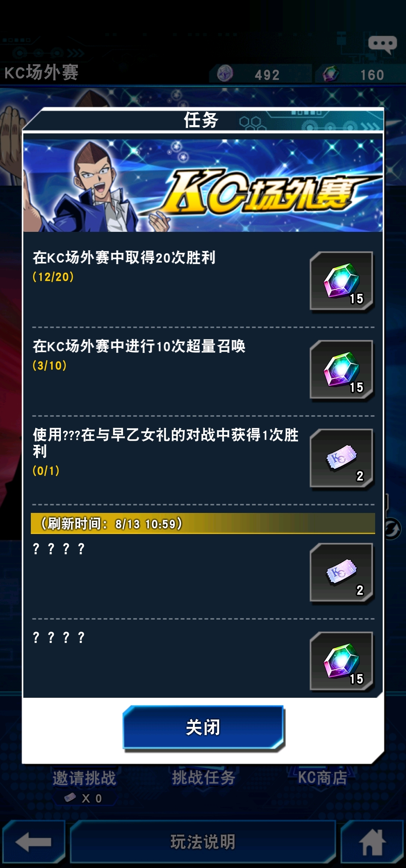Select the 邀请挑战 tab
This screenshot has width=406, height=868.
coord(84,778)
